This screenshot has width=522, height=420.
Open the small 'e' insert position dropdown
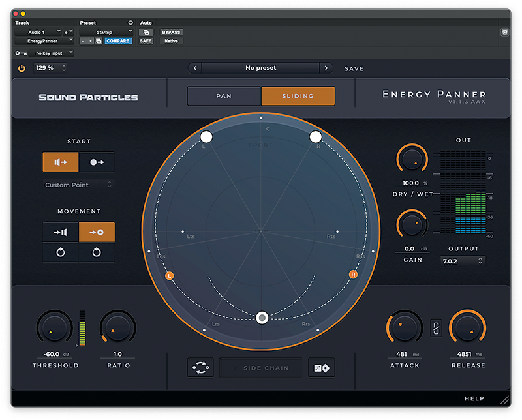(69, 32)
